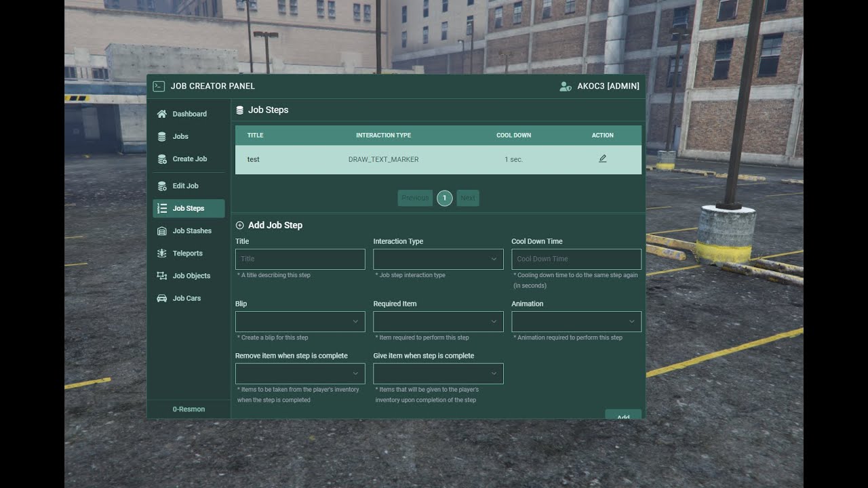The height and width of the screenshot is (488, 868).
Task: Click the Previous pagination button
Action: (415, 198)
